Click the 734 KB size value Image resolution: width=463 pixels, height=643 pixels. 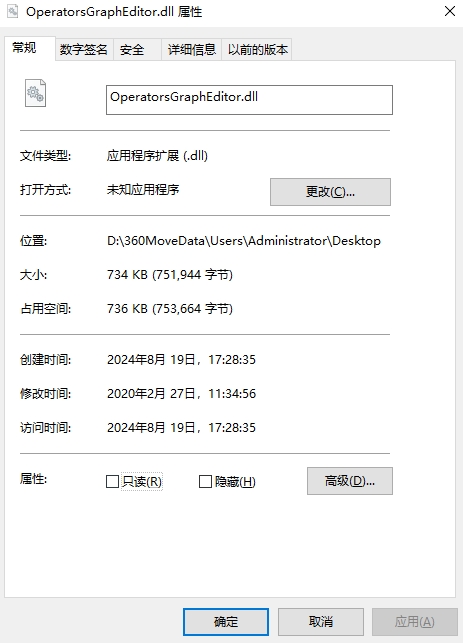coord(170,274)
